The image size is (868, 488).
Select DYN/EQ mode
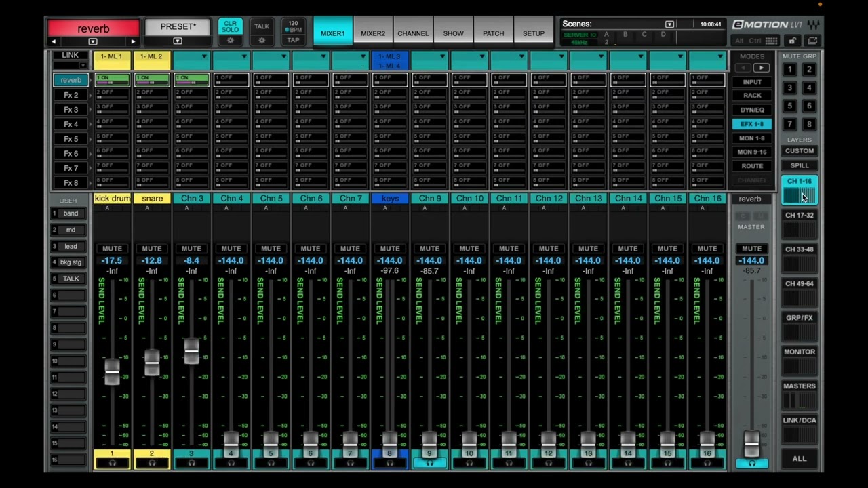point(751,110)
